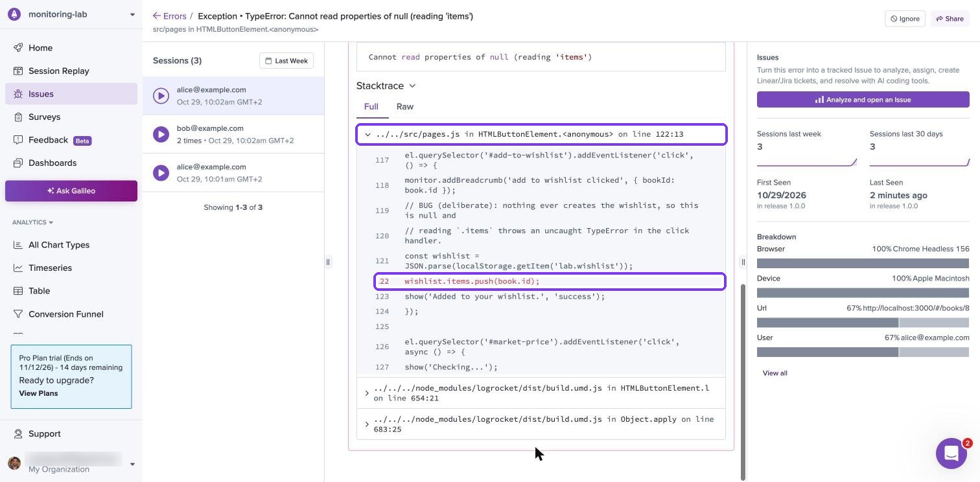Screen dimensions: 980x482
Task: Click the Ignore button
Action: [905, 19]
